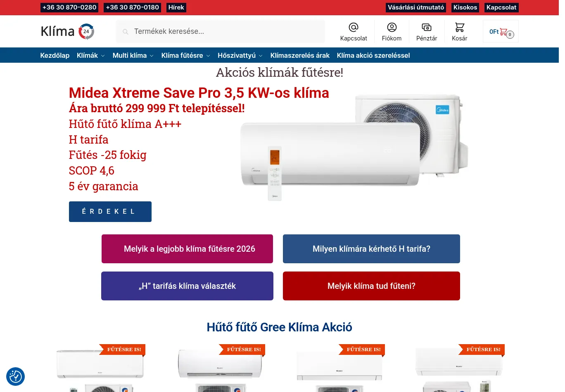The height and width of the screenshot is (392, 565).
Task: Open the Kapcsolat at-sign icon
Action: click(x=354, y=27)
